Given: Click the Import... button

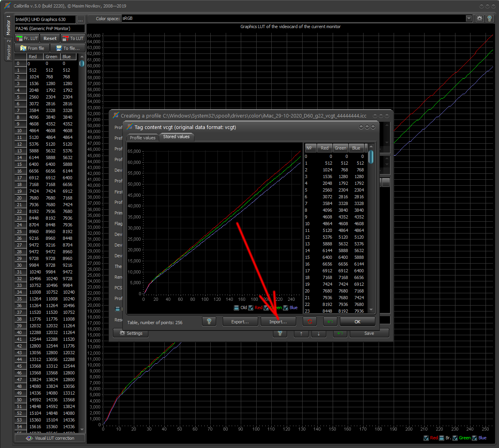Looking at the screenshot, I should [278, 322].
